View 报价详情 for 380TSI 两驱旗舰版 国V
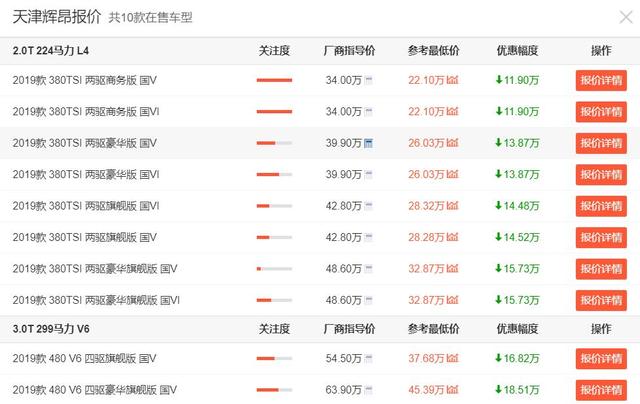640x404 pixels. pyautogui.click(x=601, y=238)
